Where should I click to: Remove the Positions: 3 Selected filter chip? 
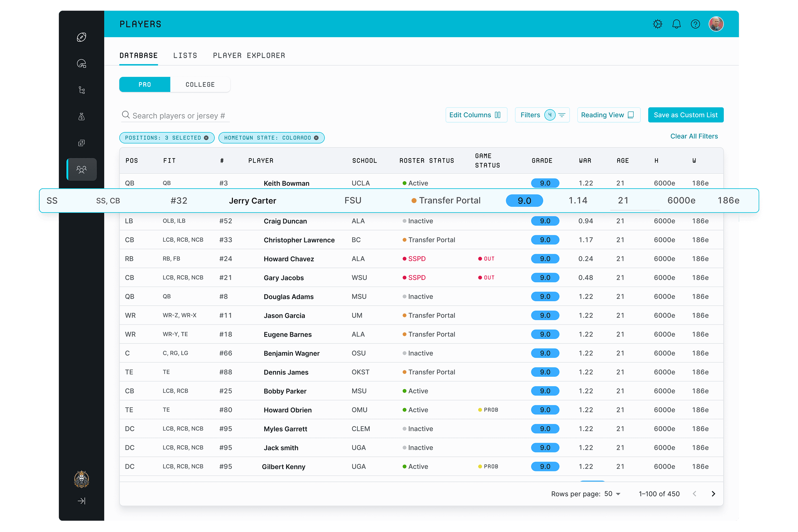point(206,138)
